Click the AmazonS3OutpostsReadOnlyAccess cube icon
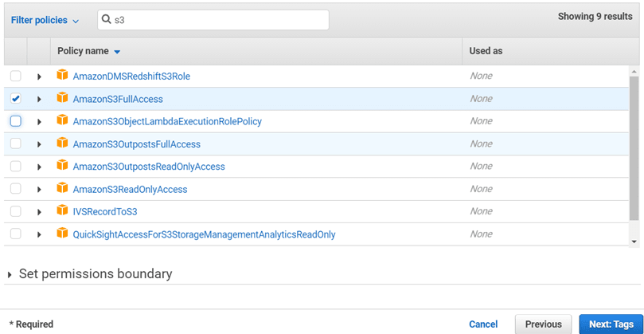The height and width of the screenshot is (334, 644). (62, 166)
